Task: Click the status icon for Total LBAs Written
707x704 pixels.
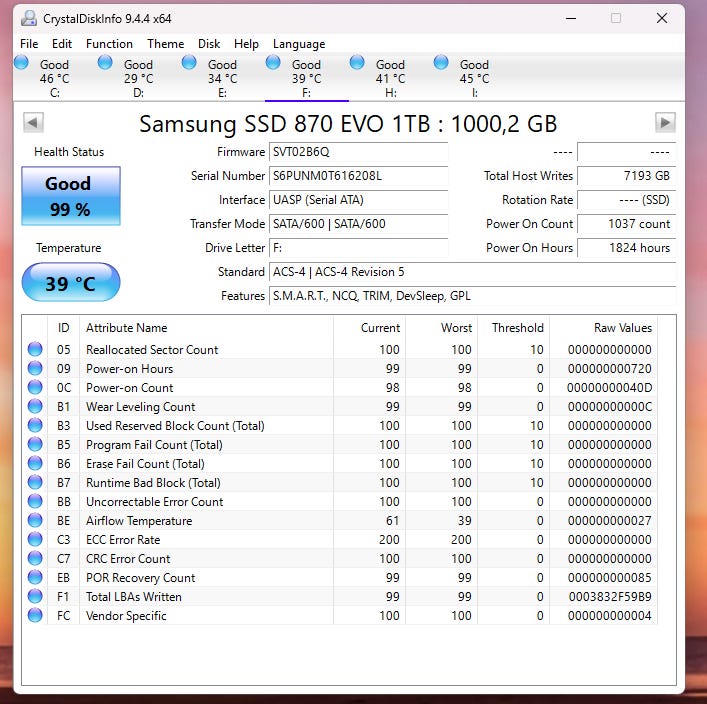Action: pyautogui.click(x=35, y=596)
